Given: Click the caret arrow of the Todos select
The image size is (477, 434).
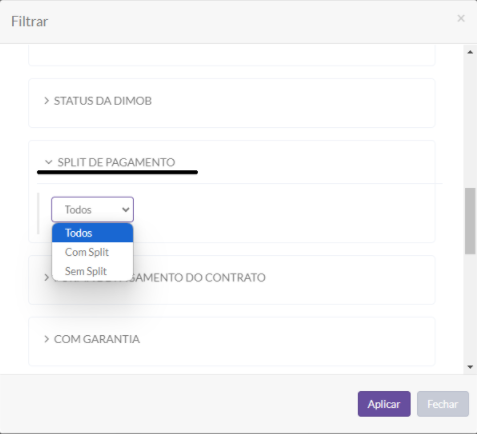Looking at the screenshot, I should (125, 210).
